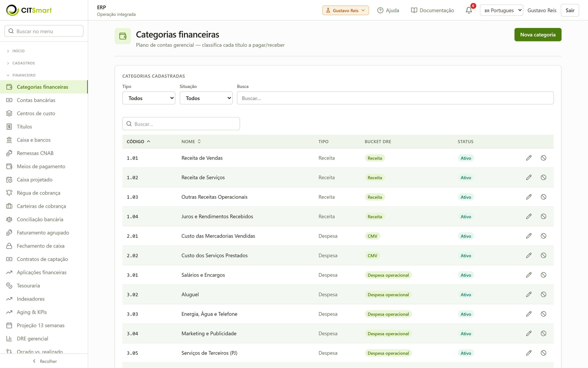
Task: Deactivate Juros e Rendimentos Recebidos category
Action: [544, 216]
